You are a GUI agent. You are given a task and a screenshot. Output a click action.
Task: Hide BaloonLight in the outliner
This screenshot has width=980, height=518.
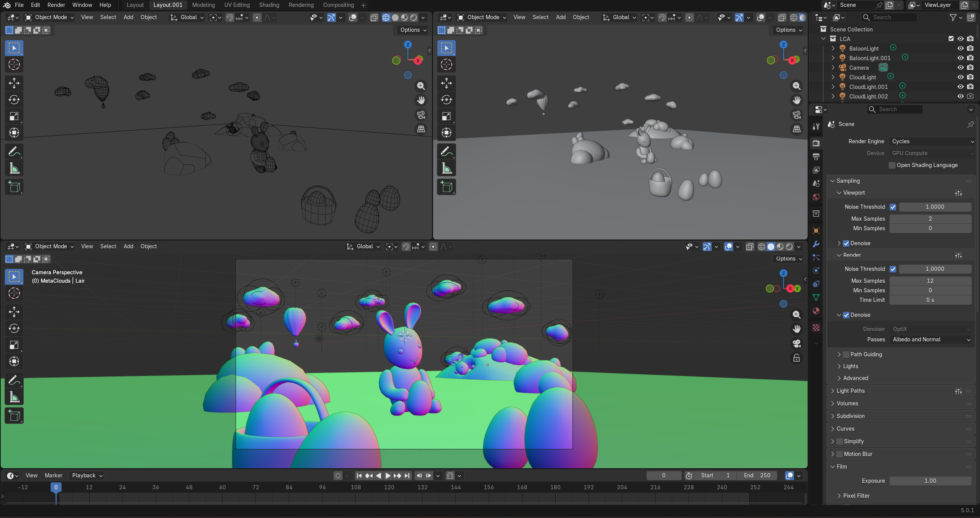(x=960, y=49)
